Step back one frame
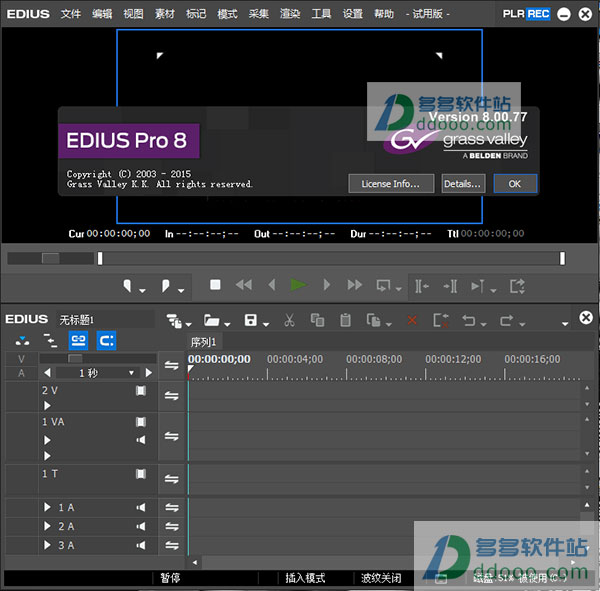Viewport: 600px width, 591px height. pos(272,285)
